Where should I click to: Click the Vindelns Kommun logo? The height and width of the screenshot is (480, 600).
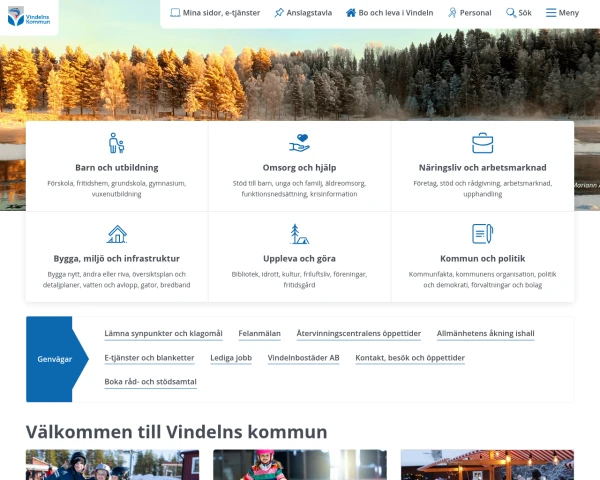coord(29,16)
